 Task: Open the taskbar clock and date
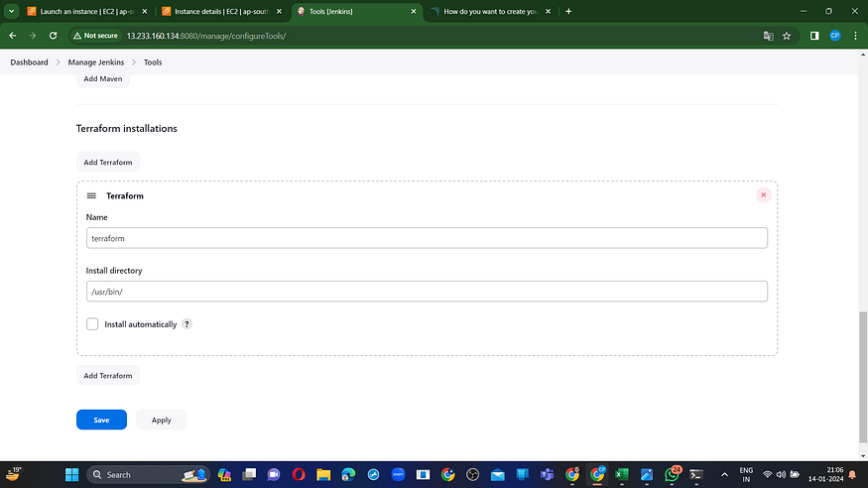pyautogui.click(x=825, y=475)
